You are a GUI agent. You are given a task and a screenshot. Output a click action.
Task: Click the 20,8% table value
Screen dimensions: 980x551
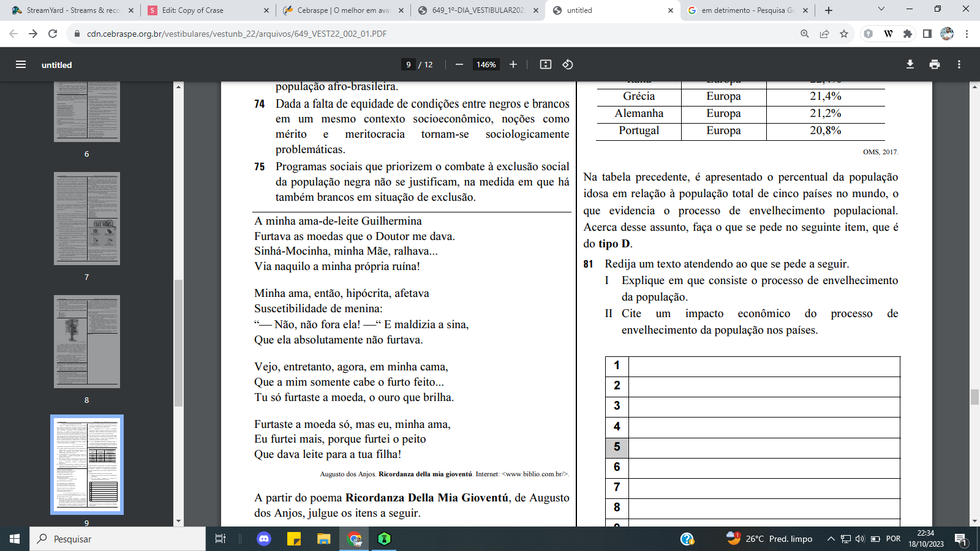pos(826,130)
